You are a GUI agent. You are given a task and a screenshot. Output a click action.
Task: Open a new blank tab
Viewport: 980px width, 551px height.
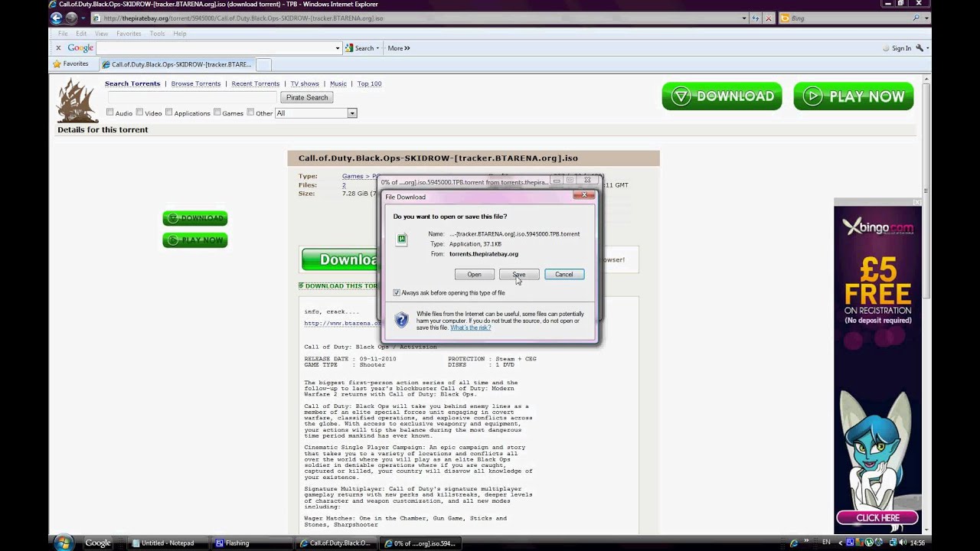tap(263, 64)
